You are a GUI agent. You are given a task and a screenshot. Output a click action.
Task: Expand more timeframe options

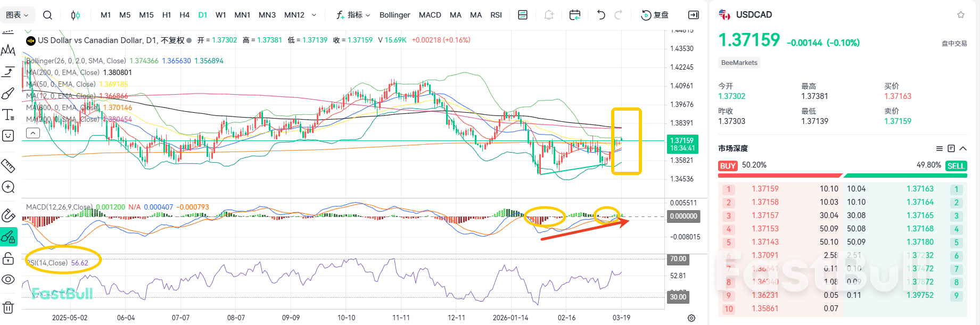click(314, 15)
